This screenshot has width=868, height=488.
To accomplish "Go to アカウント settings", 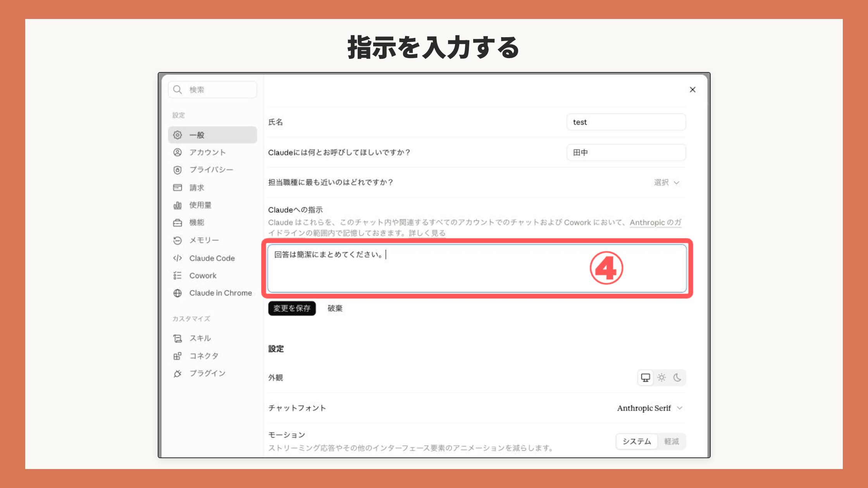I will click(x=212, y=152).
